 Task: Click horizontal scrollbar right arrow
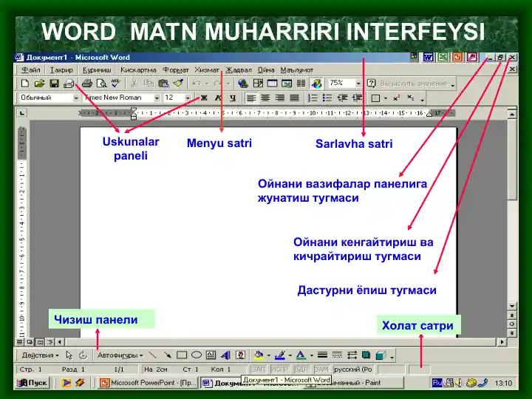[x=502, y=342]
